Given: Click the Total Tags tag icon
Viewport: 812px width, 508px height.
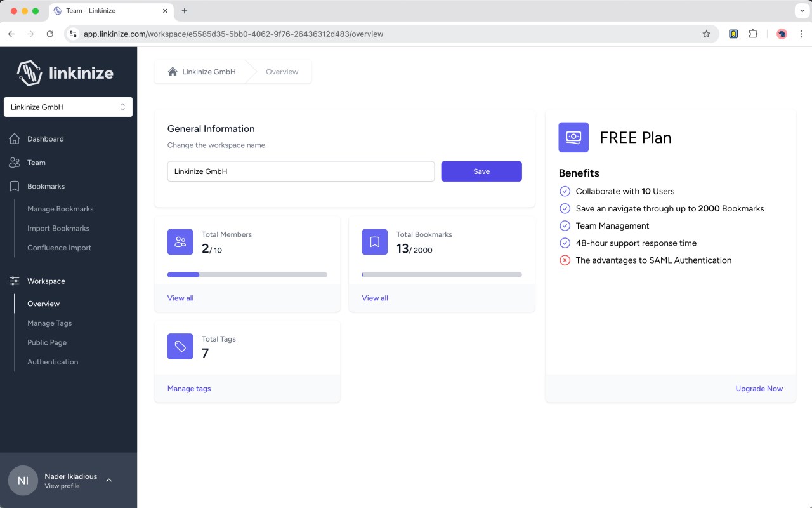Looking at the screenshot, I should (180, 347).
